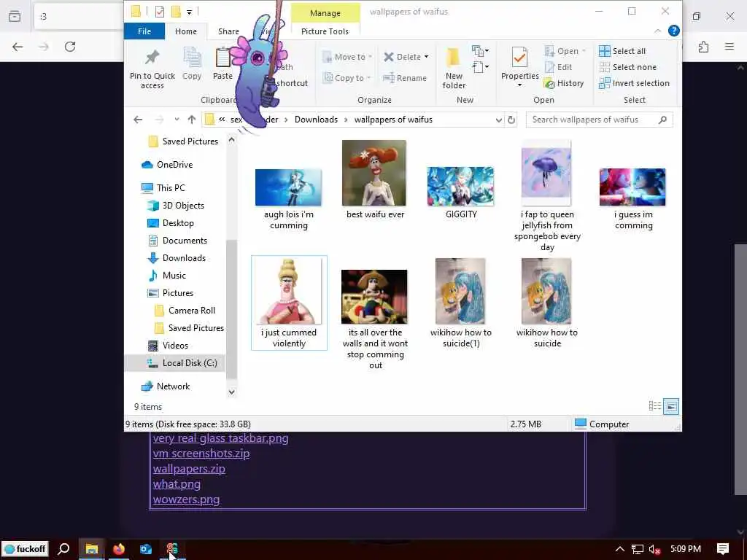Open the Open button's dropdown arrow
Image resolution: width=747 pixels, height=560 pixels.
coord(584,51)
